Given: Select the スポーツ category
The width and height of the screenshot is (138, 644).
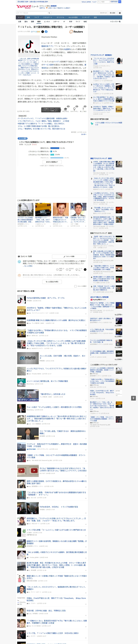Looking at the screenshot, I should [x=56, y=21].
